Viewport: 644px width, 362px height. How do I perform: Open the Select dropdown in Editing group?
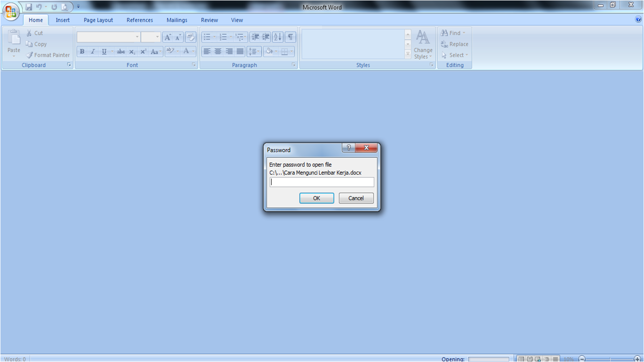pyautogui.click(x=455, y=55)
